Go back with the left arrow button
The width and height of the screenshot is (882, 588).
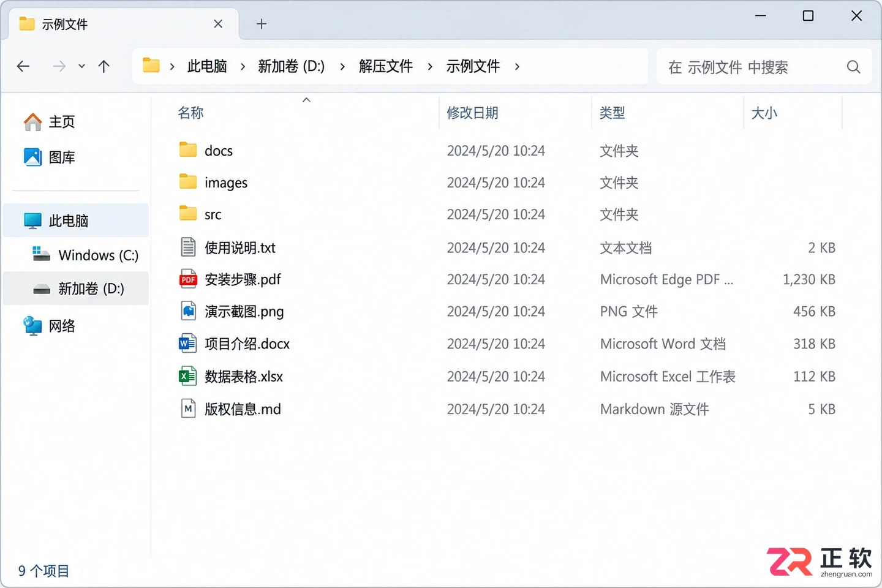tap(23, 66)
